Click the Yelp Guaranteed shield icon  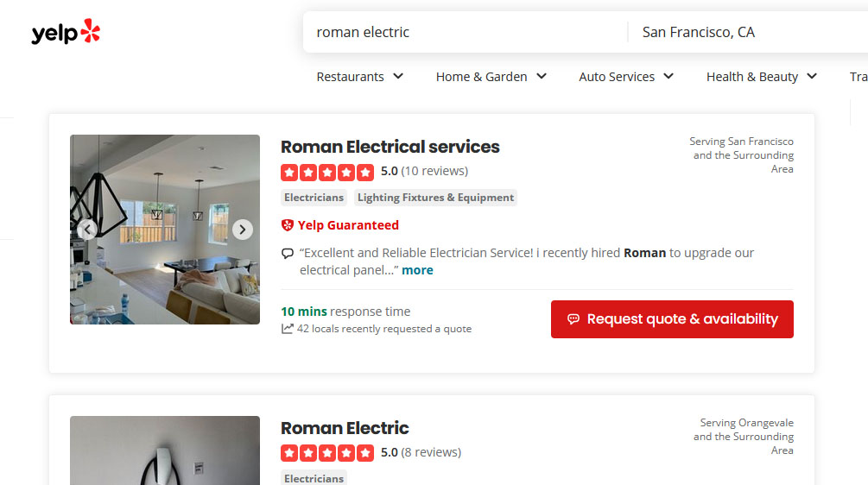click(x=288, y=225)
